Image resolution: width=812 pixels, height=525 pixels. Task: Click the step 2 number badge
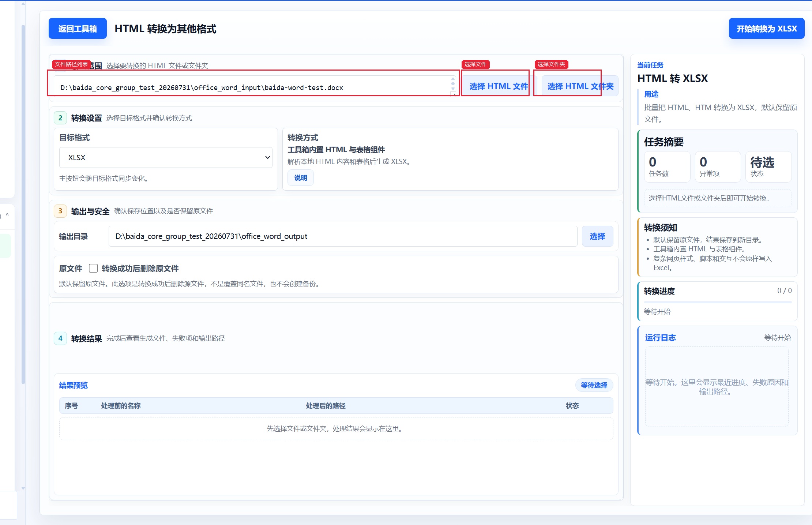60,118
